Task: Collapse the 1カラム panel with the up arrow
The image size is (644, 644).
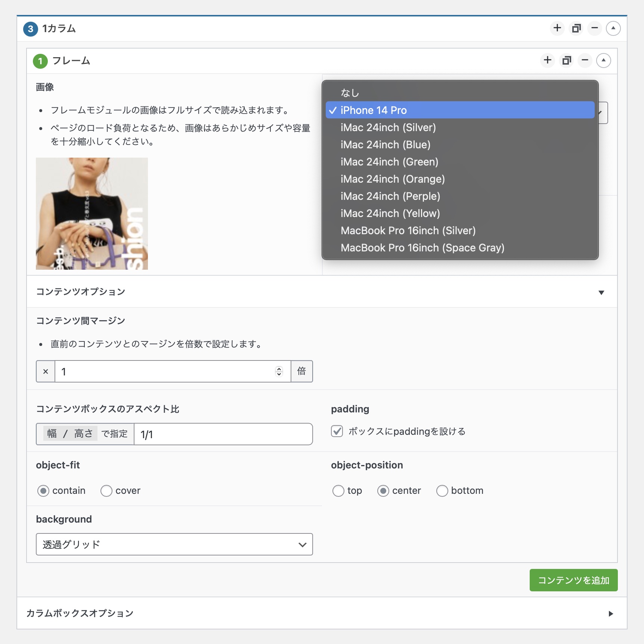Action: pos(613,28)
